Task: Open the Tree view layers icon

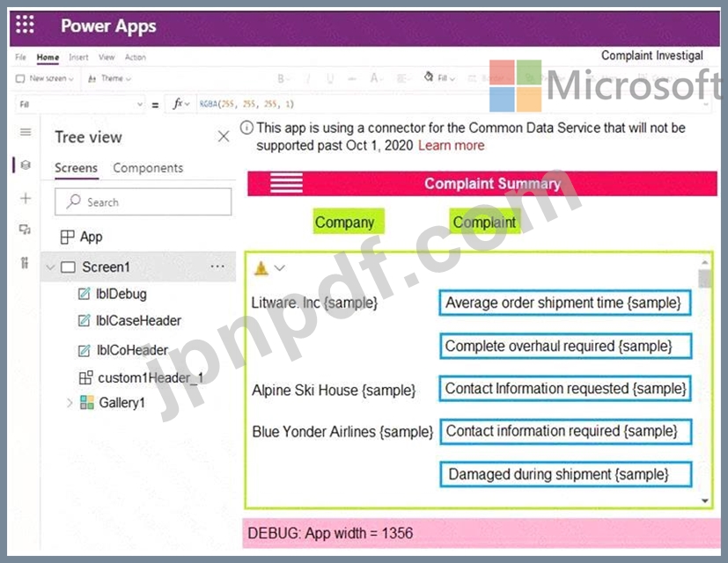Action: tap(26, 165)
